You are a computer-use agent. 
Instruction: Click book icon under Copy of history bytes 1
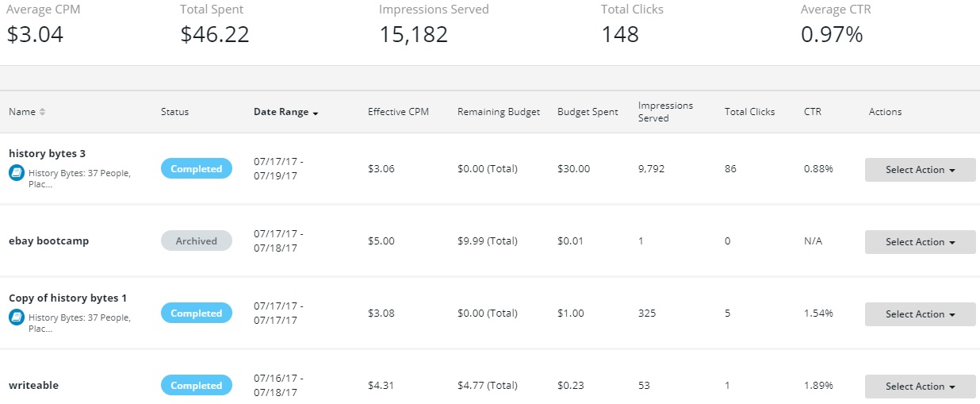click(16, 317)
